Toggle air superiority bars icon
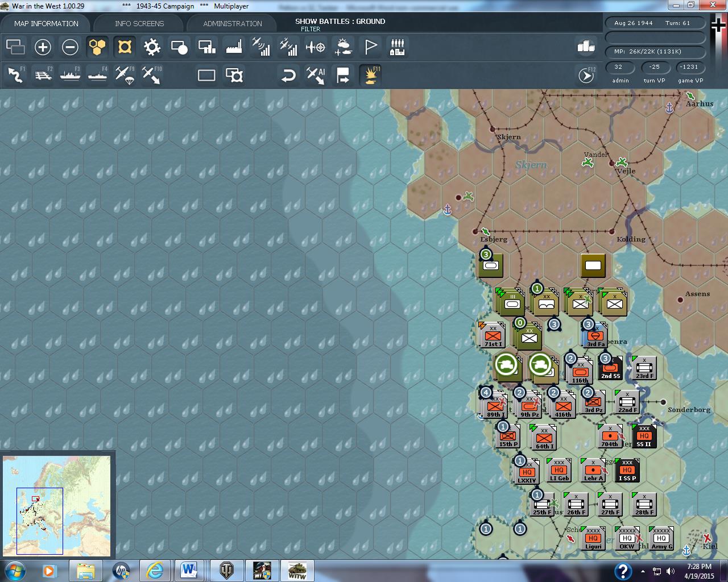This screenshot has width=728, height=582. click(288, 47)
